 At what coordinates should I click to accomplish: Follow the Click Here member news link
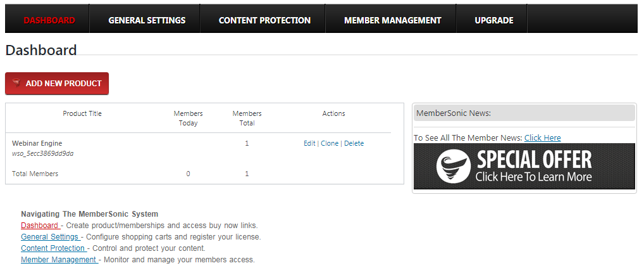click(x=542, y=137)
